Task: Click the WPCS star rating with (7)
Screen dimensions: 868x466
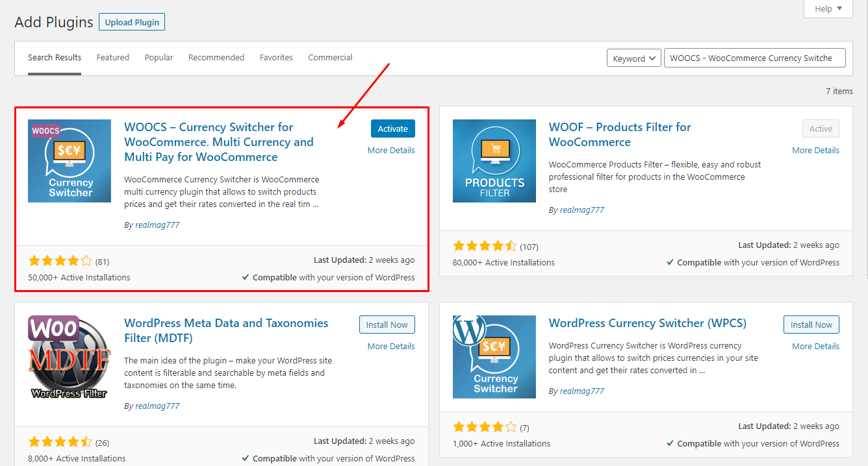Action: [x=491, y=428]
